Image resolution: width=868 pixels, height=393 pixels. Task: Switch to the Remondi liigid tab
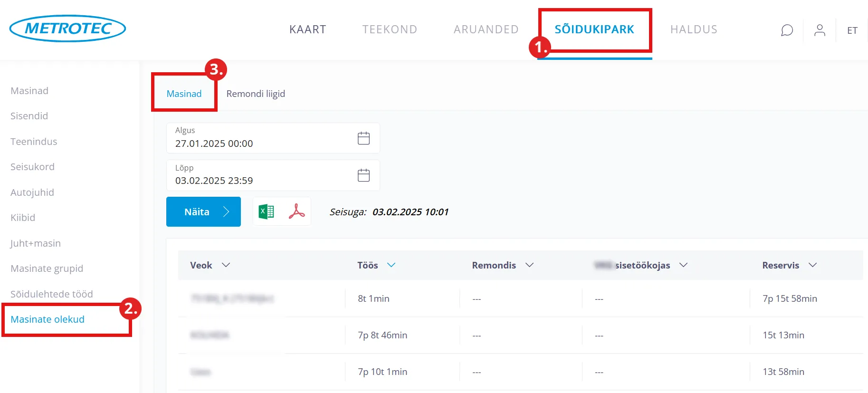click(256, 94)
